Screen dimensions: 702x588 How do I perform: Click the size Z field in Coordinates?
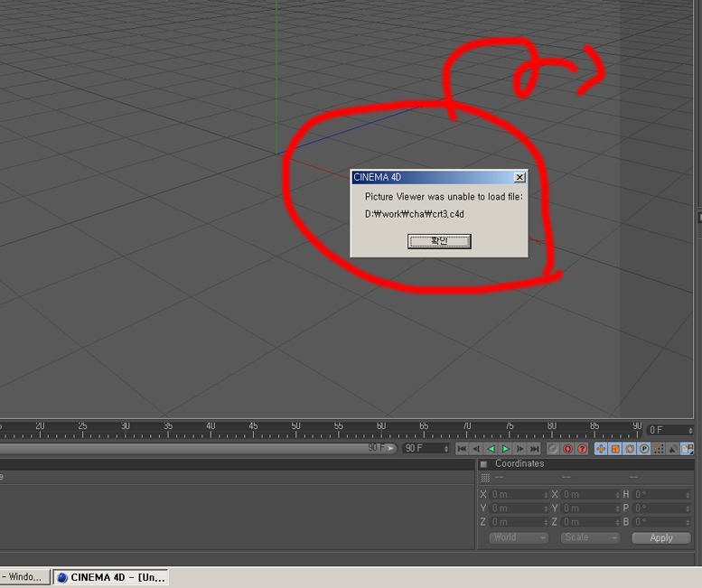[590, 522]
